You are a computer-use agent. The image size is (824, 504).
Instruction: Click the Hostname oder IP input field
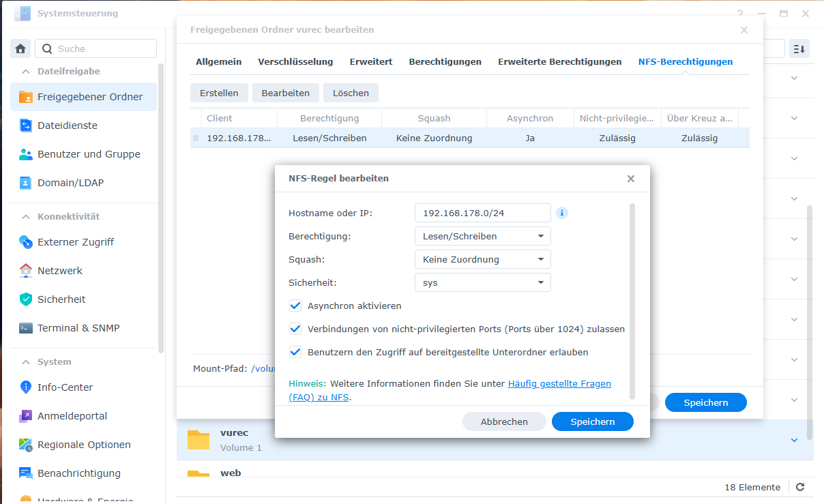pyautogui.click(x=482, y=213)
